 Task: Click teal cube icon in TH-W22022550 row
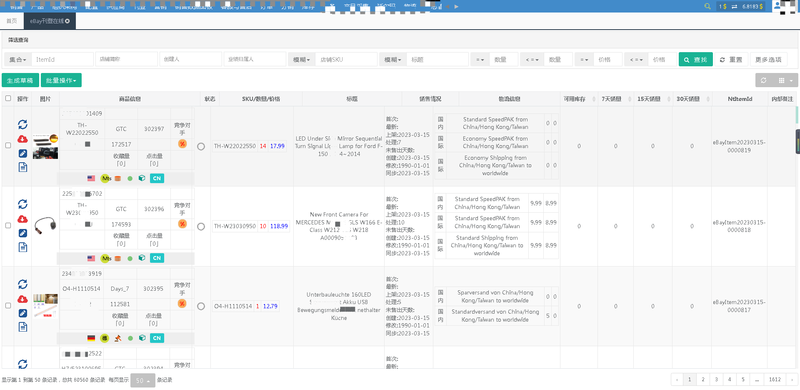click(x=142, y=179)
